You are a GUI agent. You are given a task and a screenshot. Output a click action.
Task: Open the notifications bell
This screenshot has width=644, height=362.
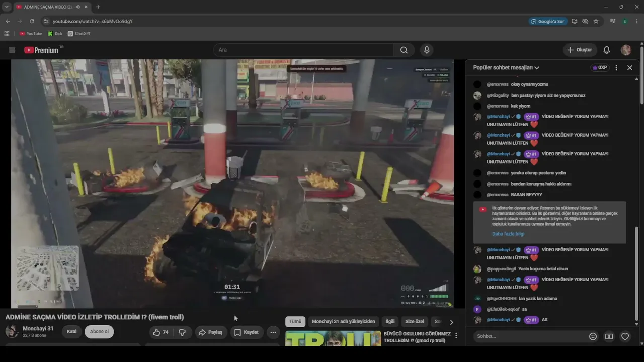tap(607, 50)
